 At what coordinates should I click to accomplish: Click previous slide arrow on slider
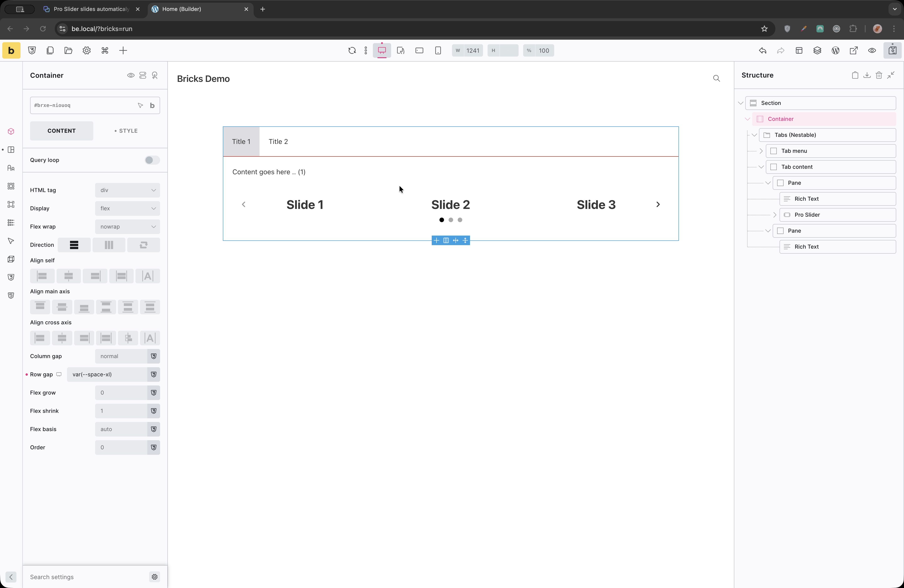[x=244, y=205]
